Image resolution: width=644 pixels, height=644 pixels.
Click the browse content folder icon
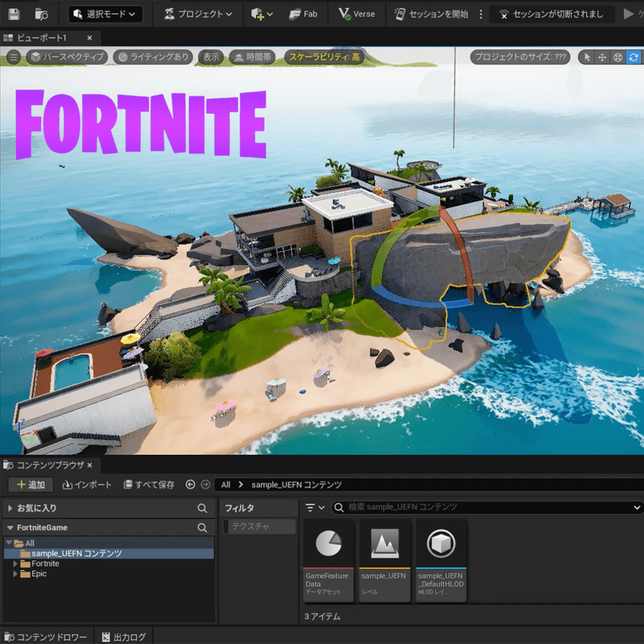(x=41, y=14)
